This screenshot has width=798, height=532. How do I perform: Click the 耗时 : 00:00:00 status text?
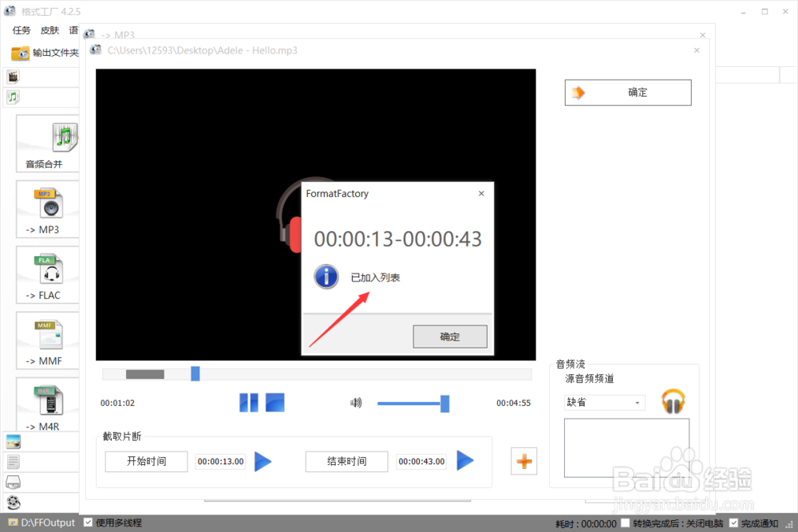586,523
